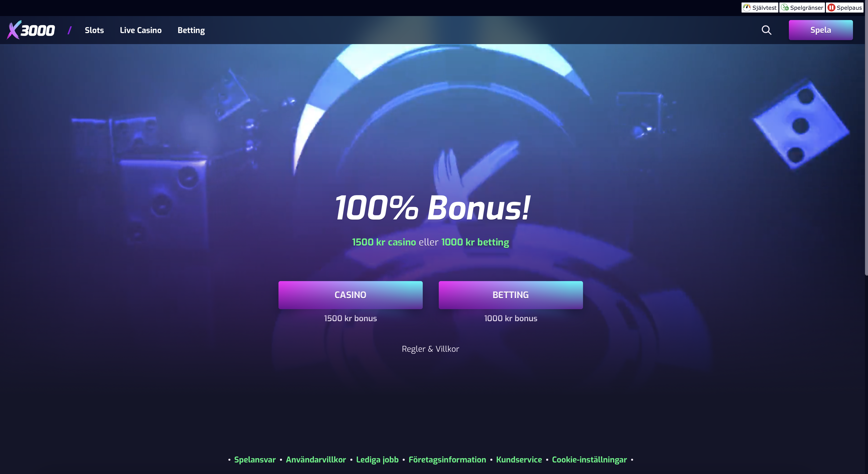Open the Live Casino menu item

pos(141,30)
